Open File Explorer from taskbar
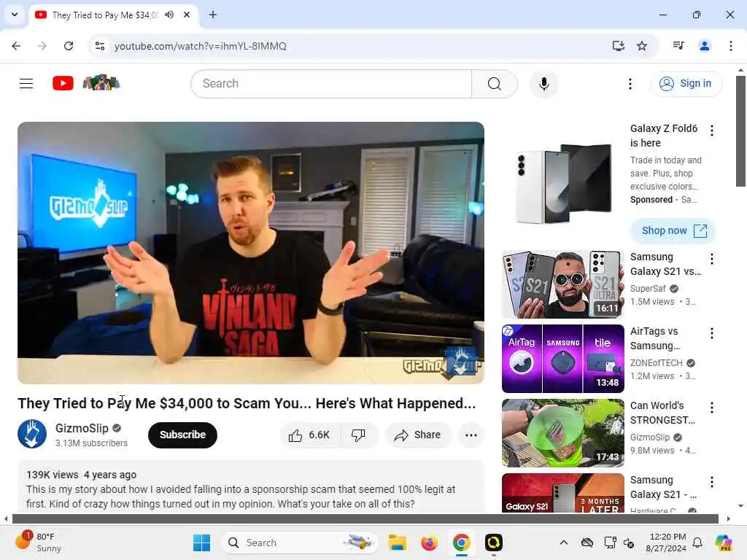The width and height of the screenshot is (747, 560). click(x=397, y=542)
